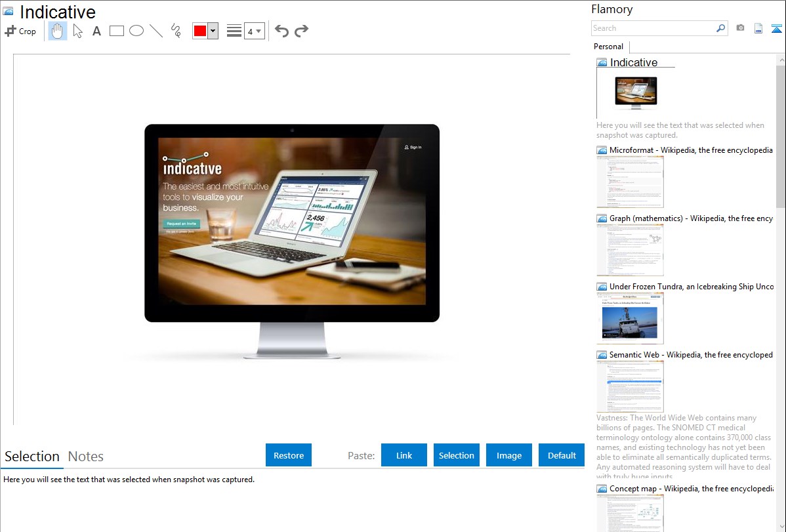Click the Restore button
The height and width of the screenshot is (532, 786).
point(289,455)
